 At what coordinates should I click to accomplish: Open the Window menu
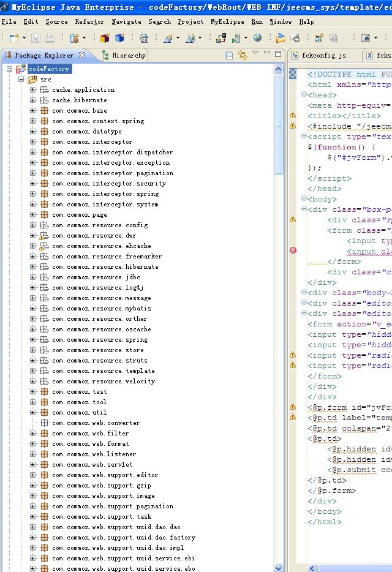[281, 22]
